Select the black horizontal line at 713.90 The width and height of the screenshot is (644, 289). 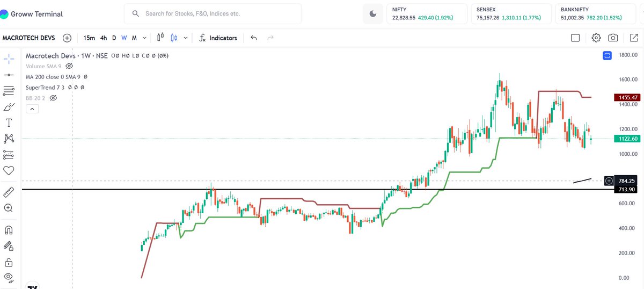coord(317,190)
